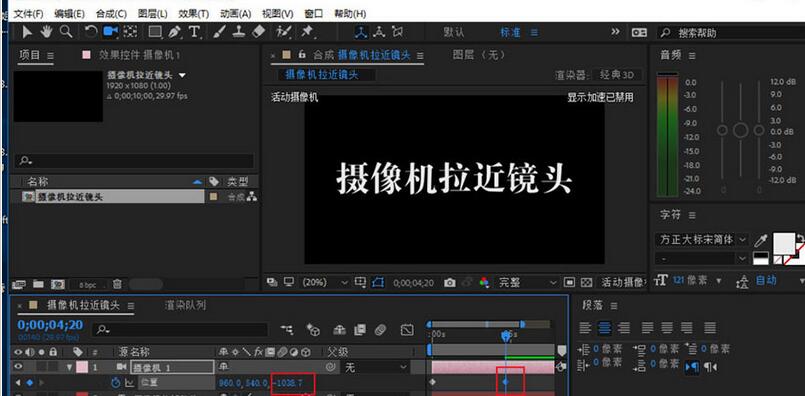Open the composition mini-flowchart in timeline
This screenshot has height=396, width=805.
(x=288, y=329)
